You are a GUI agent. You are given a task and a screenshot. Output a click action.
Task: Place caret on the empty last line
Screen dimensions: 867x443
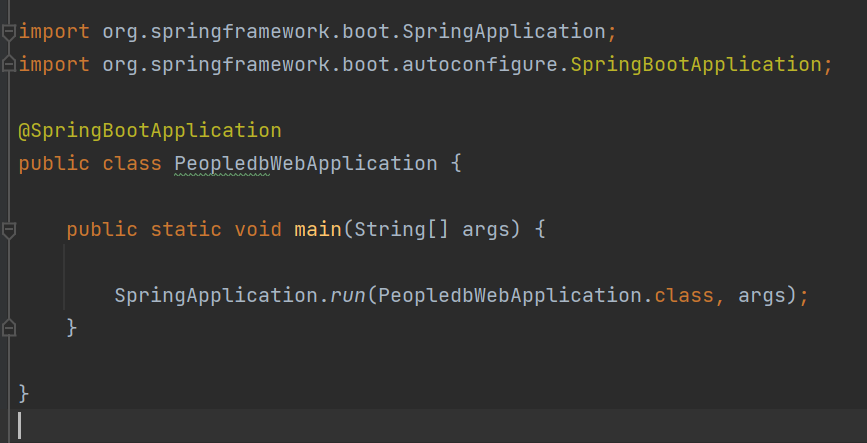(434, 426)
